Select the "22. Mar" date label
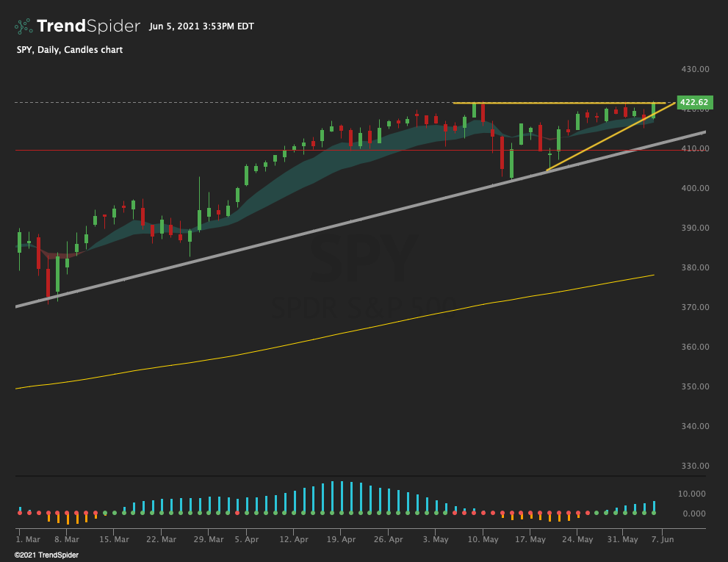This screenshot has height=562, width=728. pos(161,539)
